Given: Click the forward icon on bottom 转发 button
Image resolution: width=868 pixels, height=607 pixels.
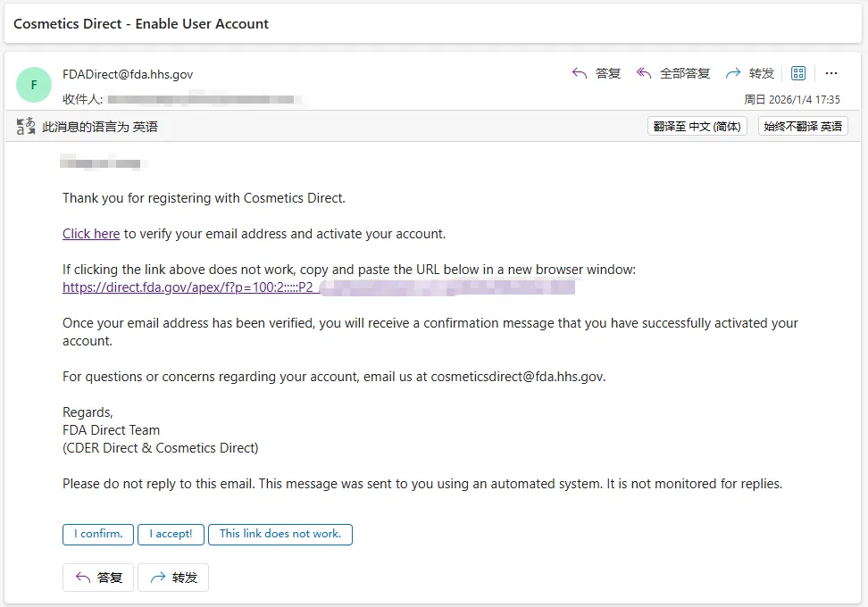Looking at the screenshot, I should (x=158, y=578).
